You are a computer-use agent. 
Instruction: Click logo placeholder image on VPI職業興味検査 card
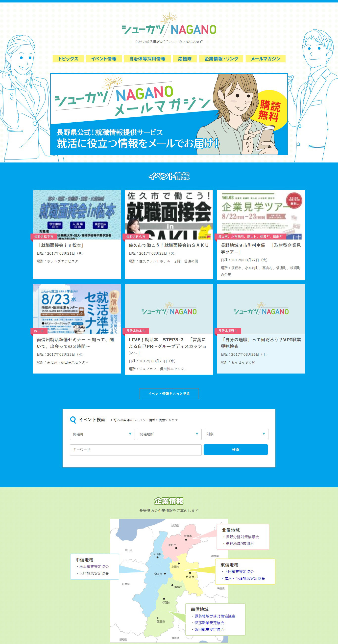click(x=261, y=309)
